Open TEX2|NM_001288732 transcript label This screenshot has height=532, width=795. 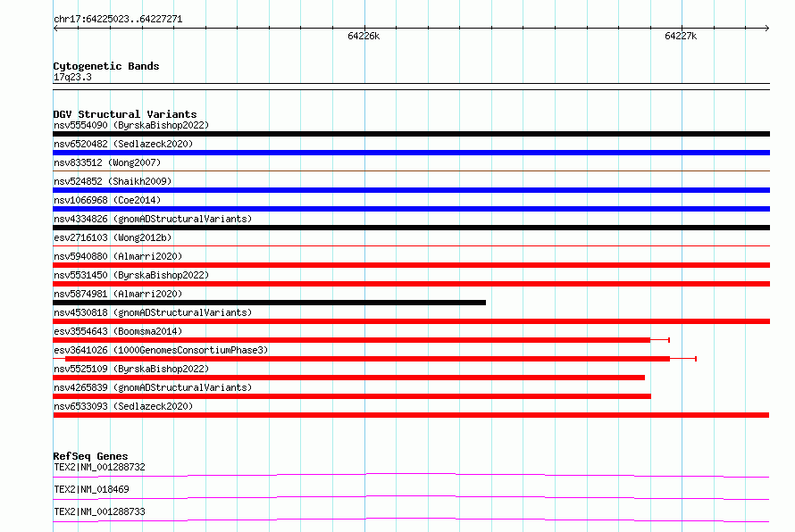pyautogui.click(x=99, y=467)
